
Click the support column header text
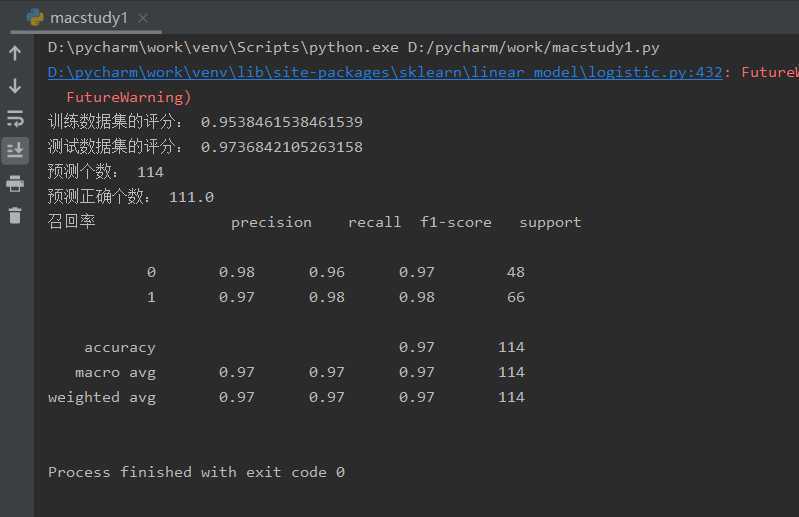tap(550, 223)
